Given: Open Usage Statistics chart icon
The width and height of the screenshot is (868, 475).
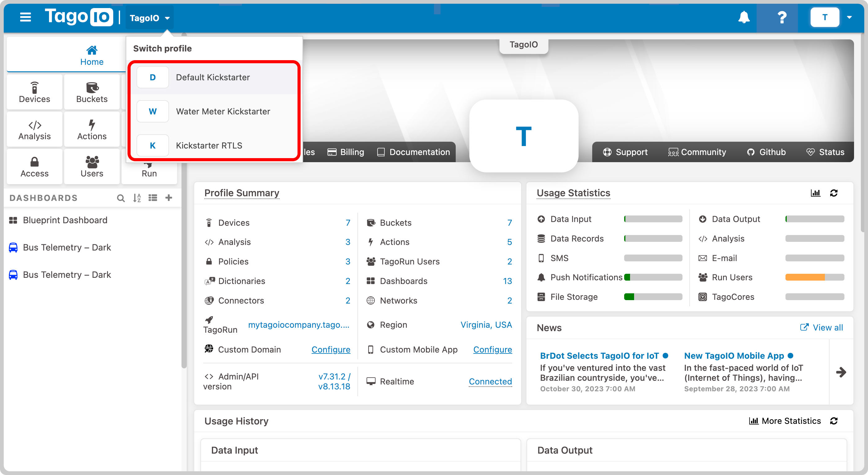Looking at the screenshot, I should click(x=815, y=193).
